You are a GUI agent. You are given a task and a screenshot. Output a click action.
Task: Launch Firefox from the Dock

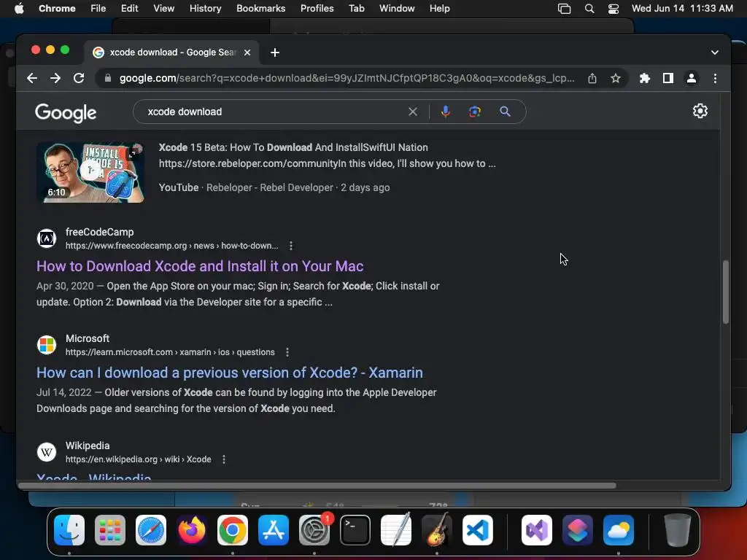[192, 530]
